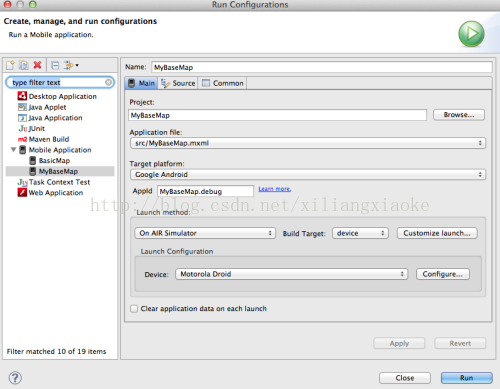Select the Web Application tree item
Image resolution: width=500 pixels, height=389 pixels.
(50, 192)
